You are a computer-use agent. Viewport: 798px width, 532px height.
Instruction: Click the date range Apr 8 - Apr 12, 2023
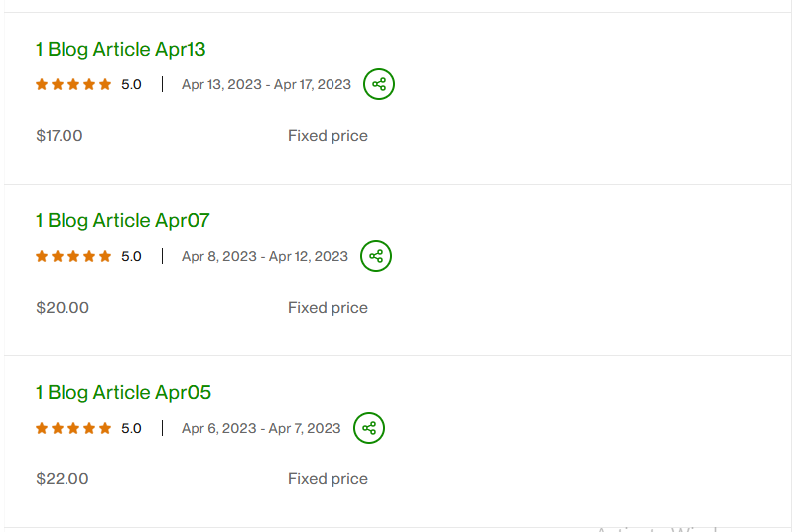click(x=265, y=257)
